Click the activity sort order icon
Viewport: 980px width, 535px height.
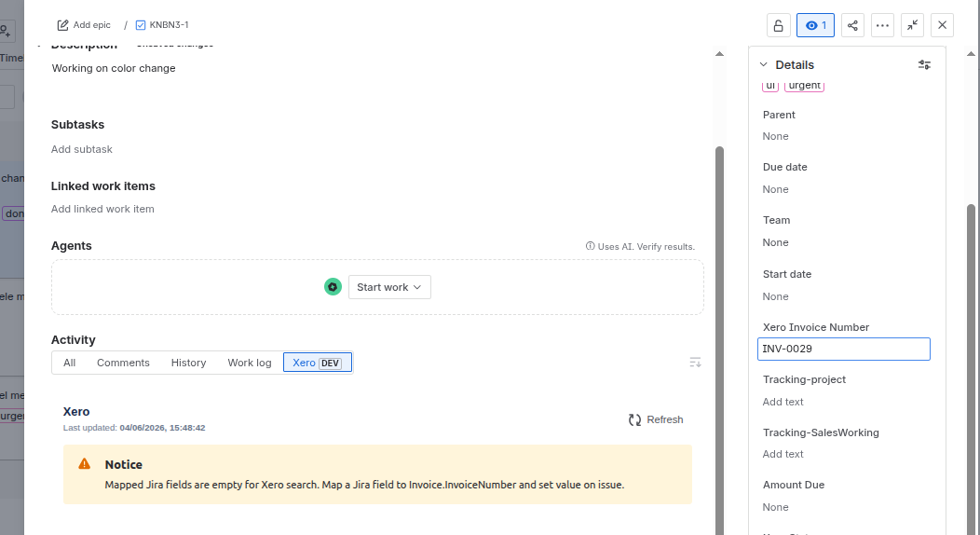(x=695, y=363)
